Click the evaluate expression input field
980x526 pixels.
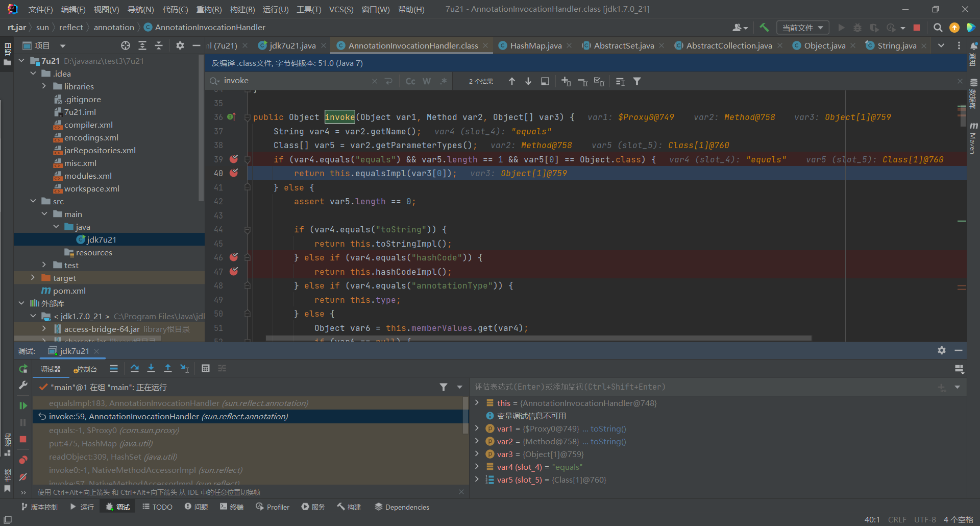pos(704,387)
